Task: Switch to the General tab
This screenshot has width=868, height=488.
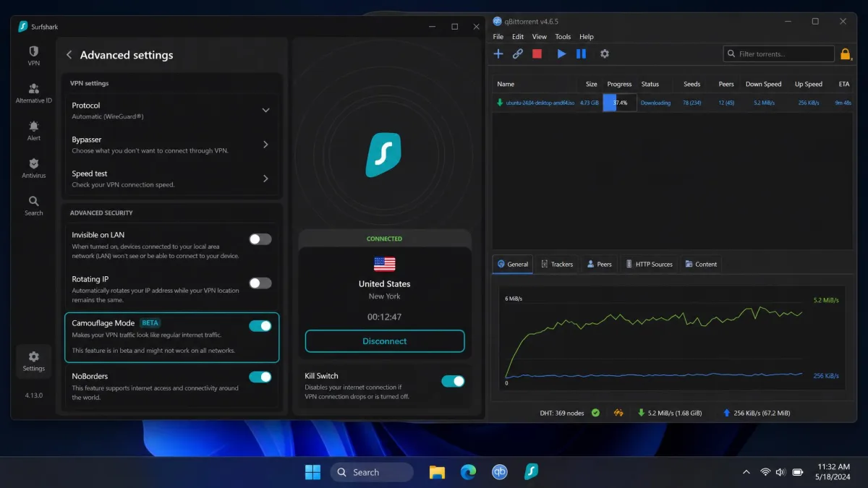Action: [x=513, y=264]
